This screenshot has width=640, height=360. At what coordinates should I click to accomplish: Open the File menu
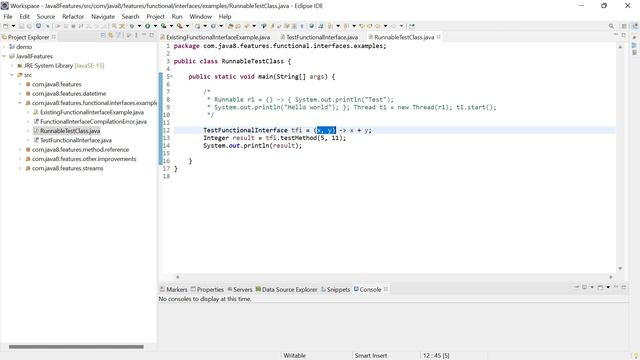coord(8,16)
